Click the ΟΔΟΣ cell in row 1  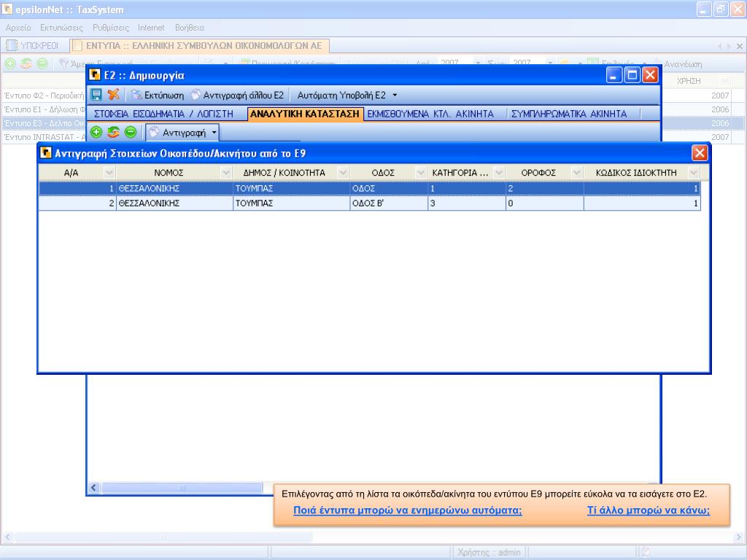389,189
